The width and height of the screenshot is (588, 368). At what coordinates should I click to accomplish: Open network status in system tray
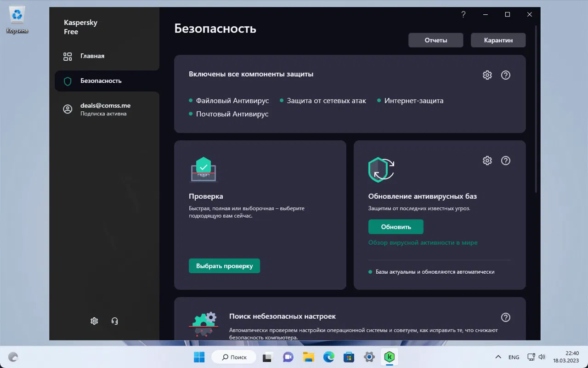(531, 357)
